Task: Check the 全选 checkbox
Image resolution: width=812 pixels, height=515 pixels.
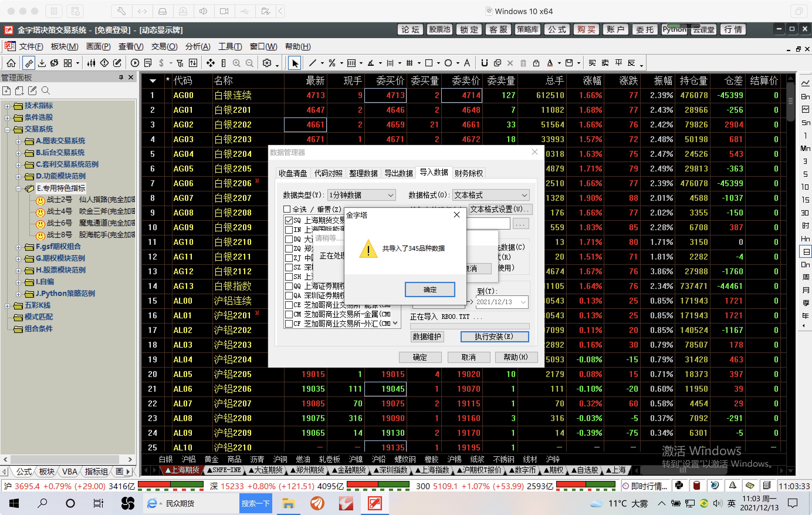Action: tap(287, 209)
